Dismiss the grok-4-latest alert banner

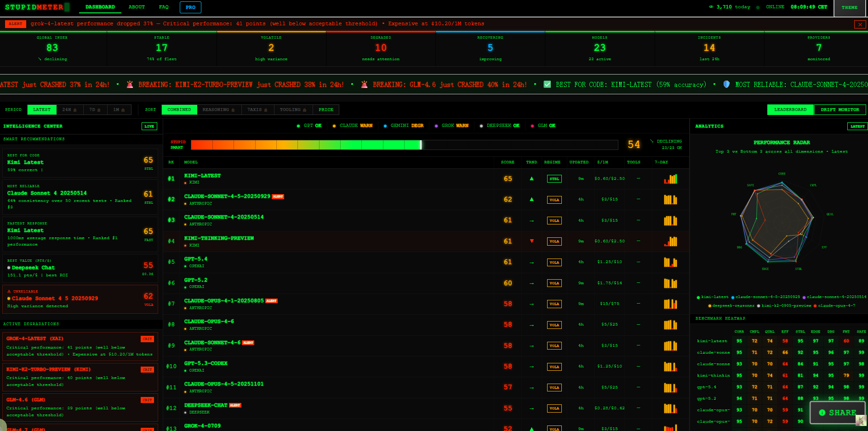pyautogui.click(x=860, y=24)
